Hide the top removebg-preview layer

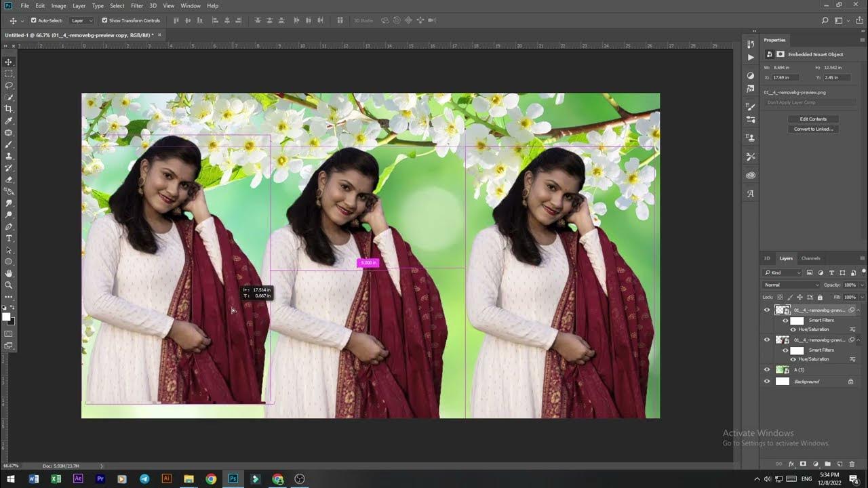[x=767, y=310]
